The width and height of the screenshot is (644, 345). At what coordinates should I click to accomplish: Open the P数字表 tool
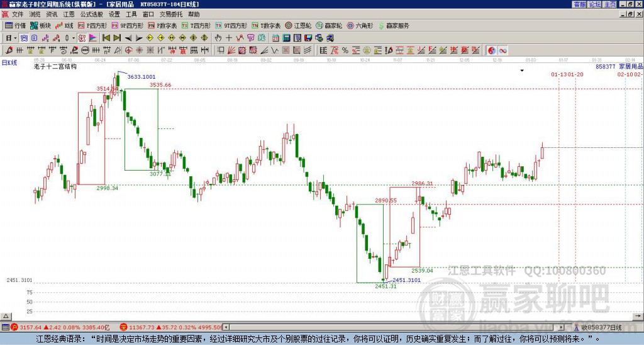tap(163, 25)
